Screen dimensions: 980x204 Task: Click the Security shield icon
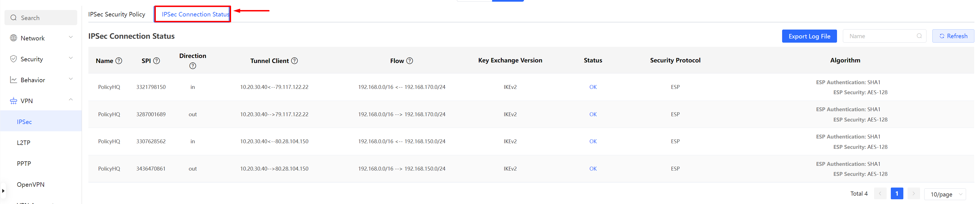13,59
